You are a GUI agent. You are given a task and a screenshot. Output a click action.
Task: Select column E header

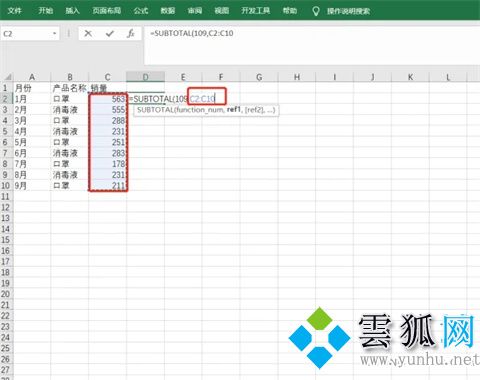[183, 77]
